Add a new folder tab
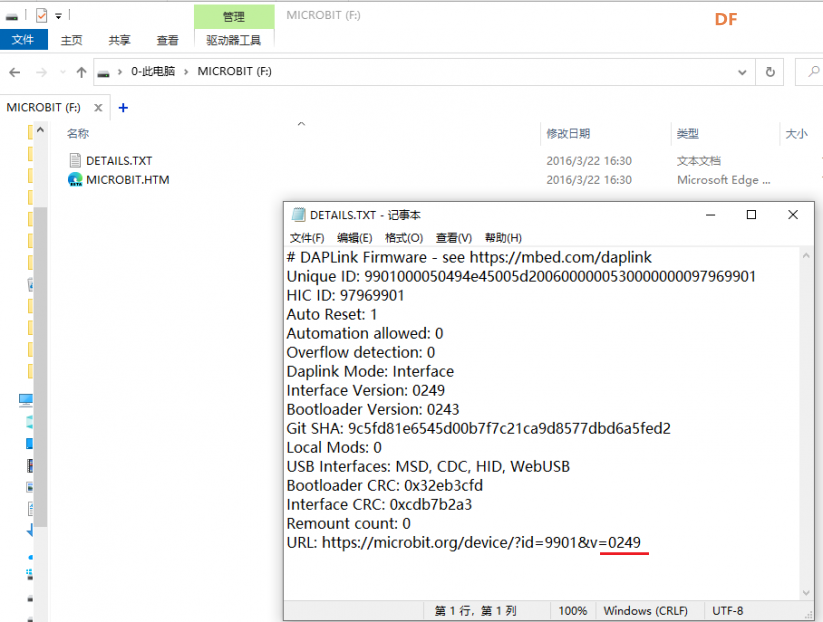 pyautogui.click(x=123, y=108)
